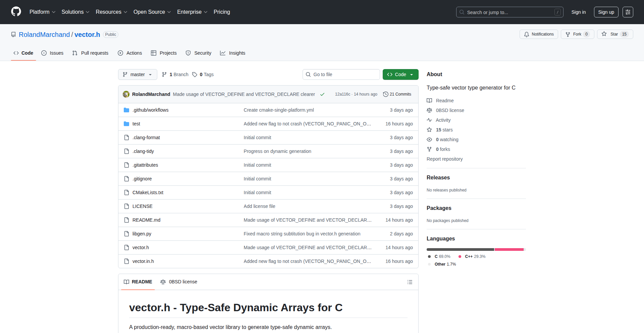Screen dimensions: 644x333
Task: Focus the Go to file field
Action: 341,74
